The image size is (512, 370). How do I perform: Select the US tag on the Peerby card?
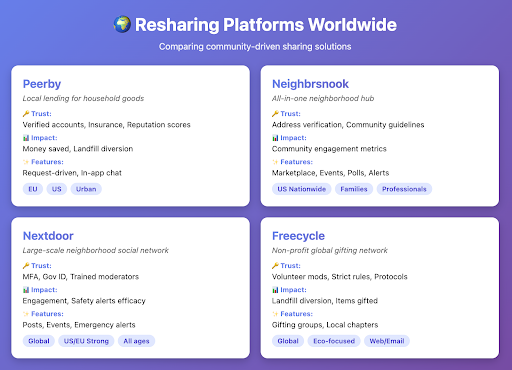tap(57, 189)
